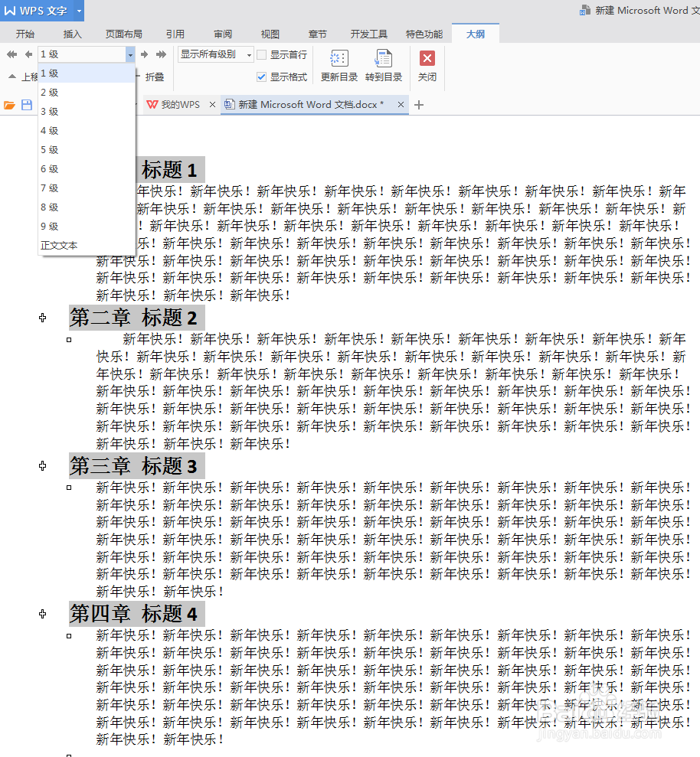Switch to the 开发工具 ribbon tab
Image resolution: width=700 pixels, height=757 pixels.
click(368, 34)
